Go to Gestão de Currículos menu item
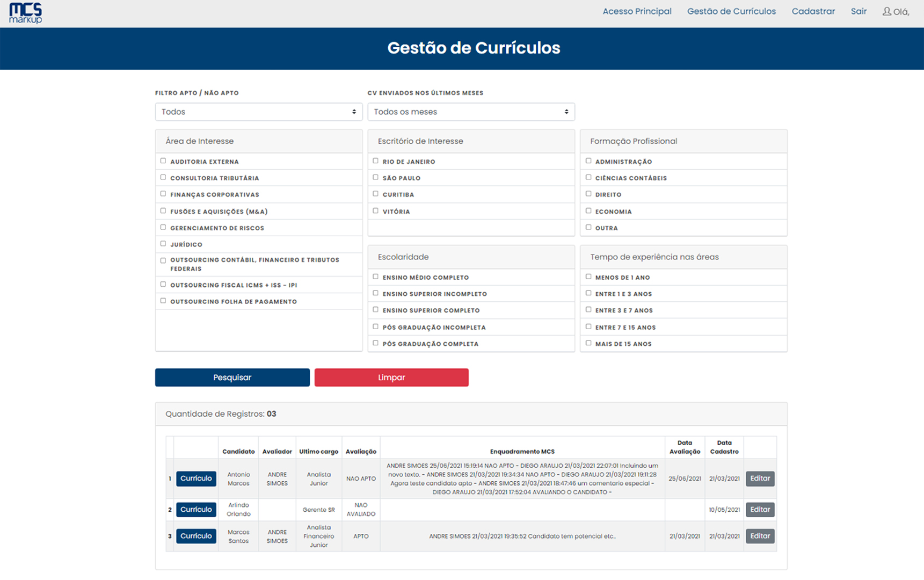The image size is (924, 580). click(731, 11)
